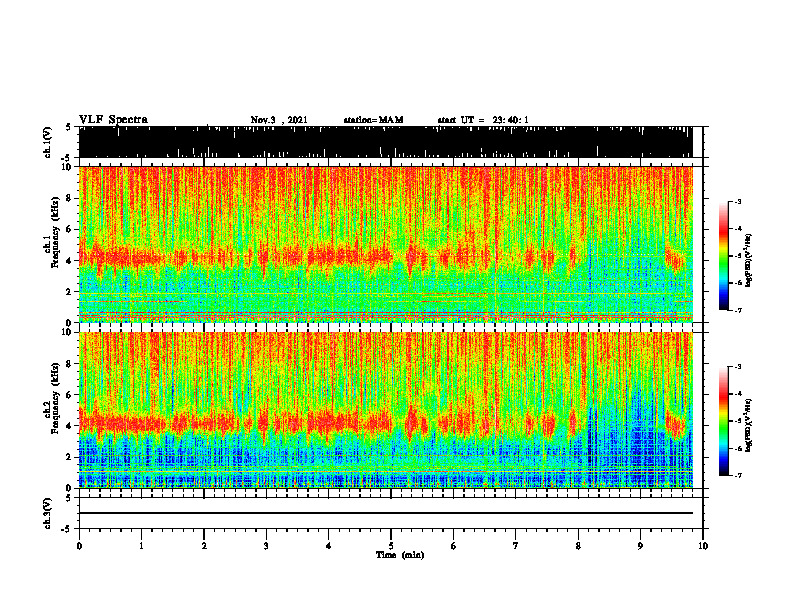
Task: Click the ch.2 spectrogram plot area
Action: click(385, 410)
